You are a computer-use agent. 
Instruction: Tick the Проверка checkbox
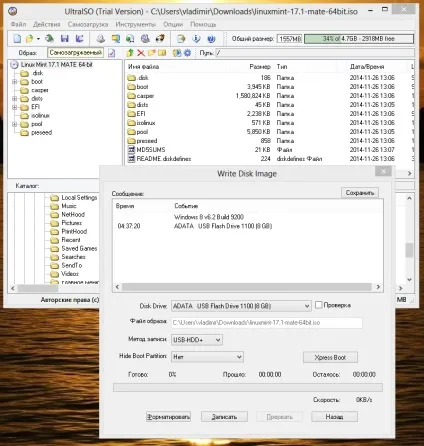coord(319,305)
